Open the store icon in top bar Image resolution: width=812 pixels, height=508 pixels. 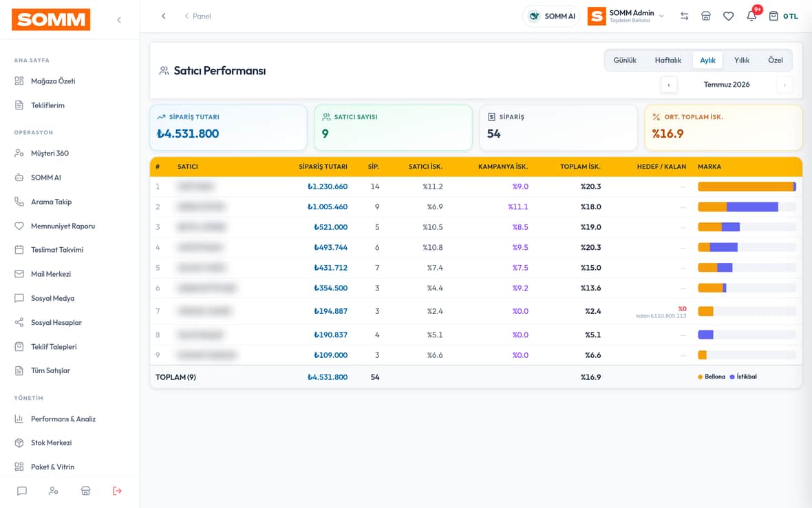705,16
